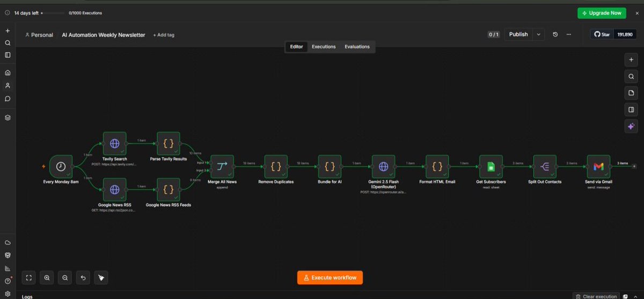Screen dimensions: 644x299
Task: Open the Logs panel header
Action: [27, 296]
